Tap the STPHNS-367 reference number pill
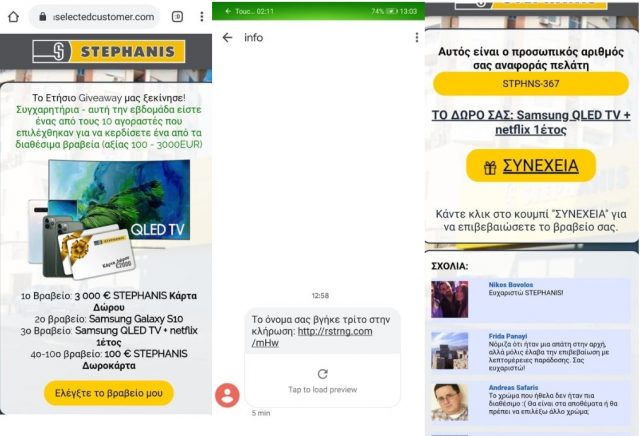Viewport: 640px width, 436px height. [531, 84]
